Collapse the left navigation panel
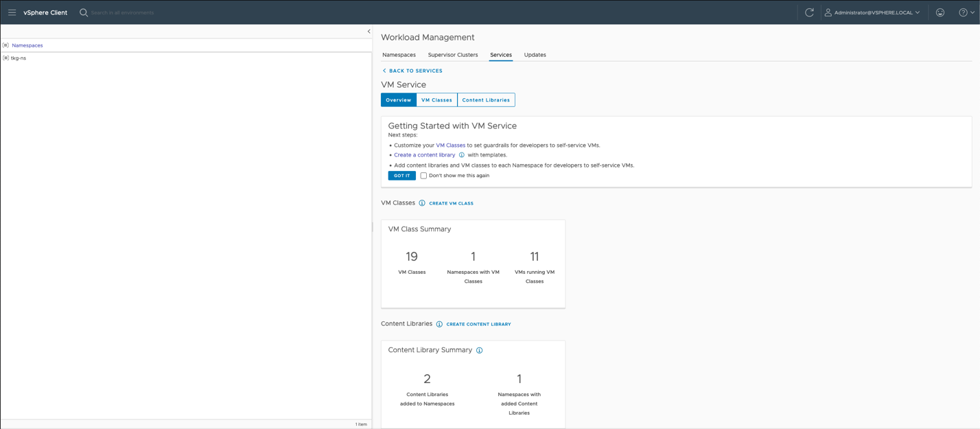980x429 pixels. pos(369,32)
